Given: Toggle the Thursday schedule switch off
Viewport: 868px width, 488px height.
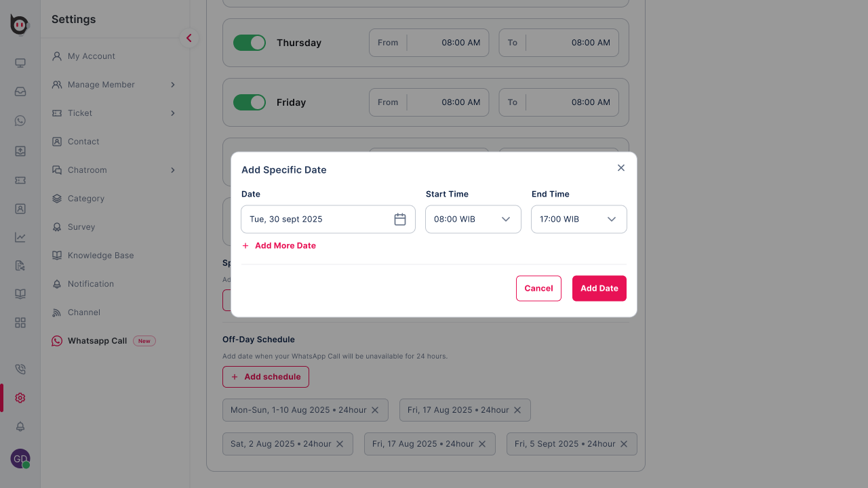Looking at the screenshot, I should (250, 43).
